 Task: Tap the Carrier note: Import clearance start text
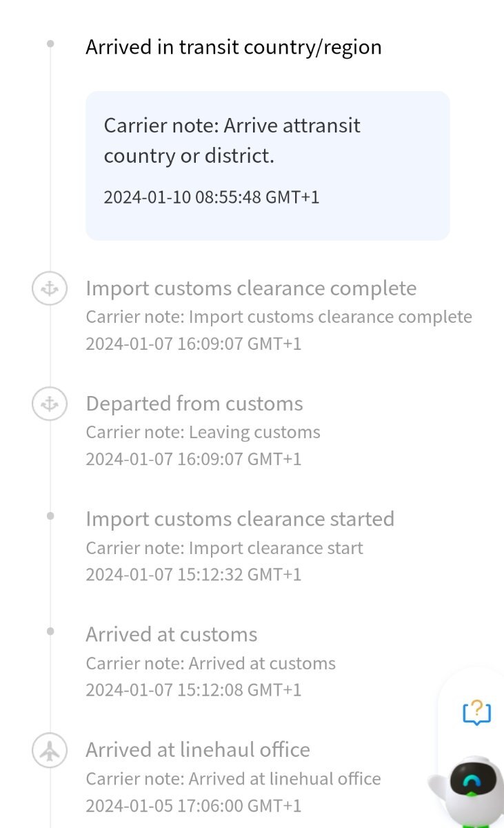point(224,549)
